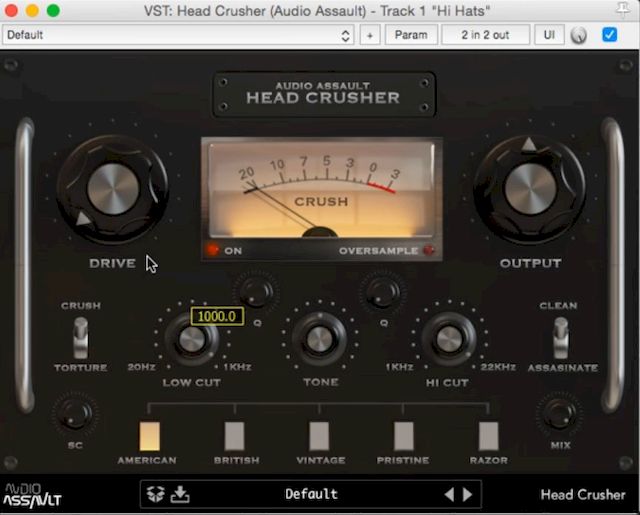Click the 22KHz label
This screenshot has width=640, height=515.
click(498, 367)
